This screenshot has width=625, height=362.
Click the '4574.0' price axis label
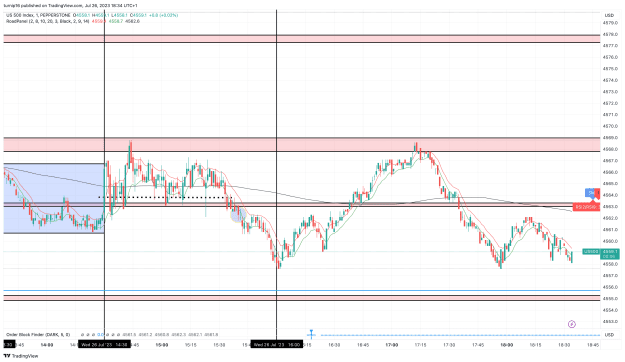(610, 81)
